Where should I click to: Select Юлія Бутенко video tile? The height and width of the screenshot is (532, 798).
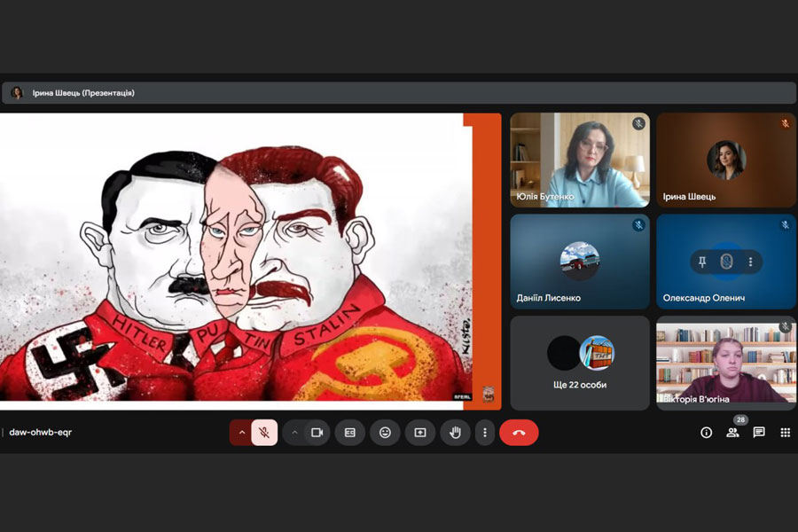coord(580,160)
